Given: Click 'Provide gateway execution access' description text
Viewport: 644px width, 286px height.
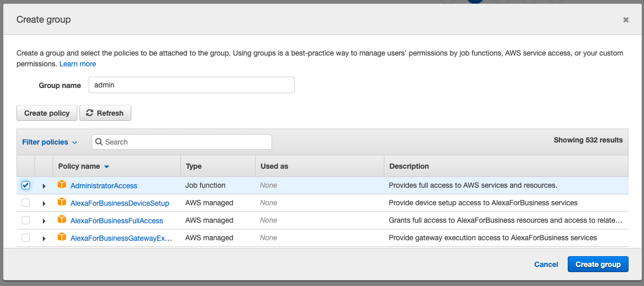Looking at the screenshot, I should pos(493,238).
